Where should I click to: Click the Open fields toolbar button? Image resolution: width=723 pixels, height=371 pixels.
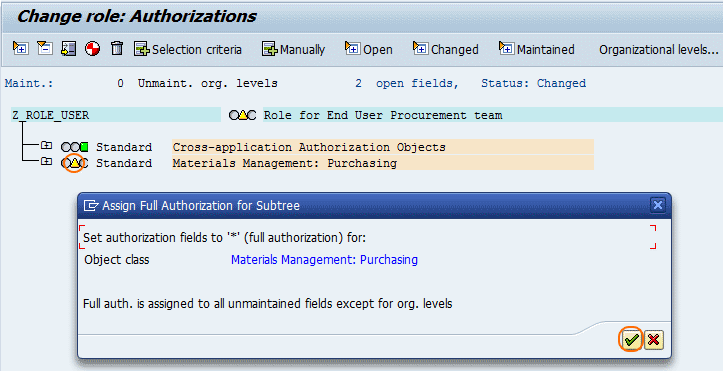[x=368, y=49]
